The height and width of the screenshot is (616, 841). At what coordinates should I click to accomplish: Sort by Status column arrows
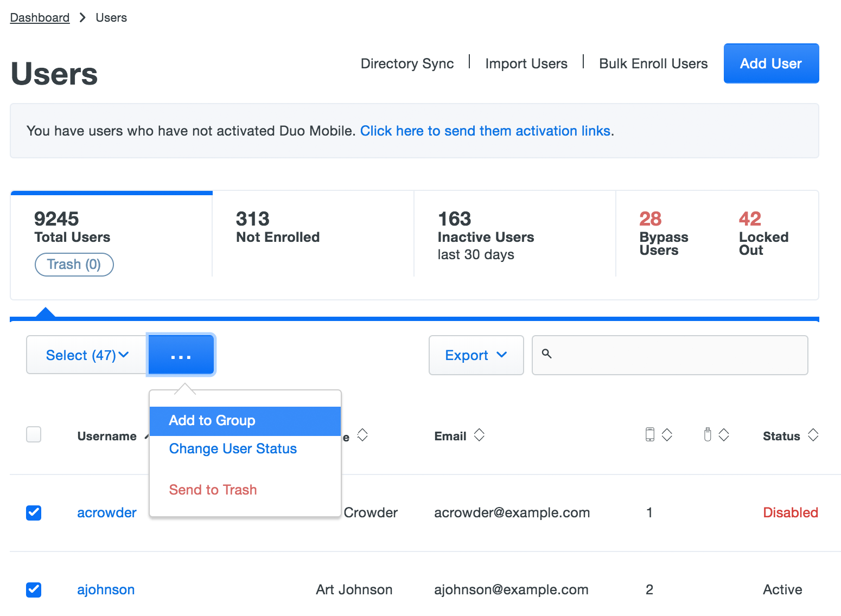(813, 435)
